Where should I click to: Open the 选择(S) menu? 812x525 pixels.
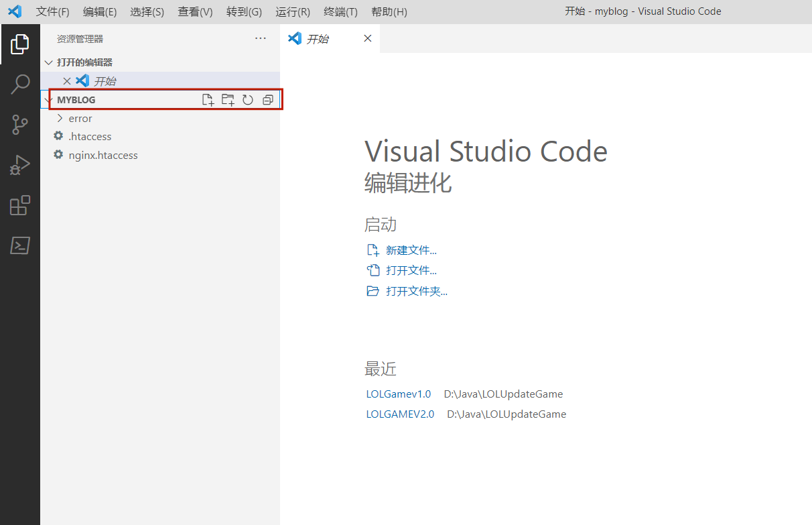(147, 12)
